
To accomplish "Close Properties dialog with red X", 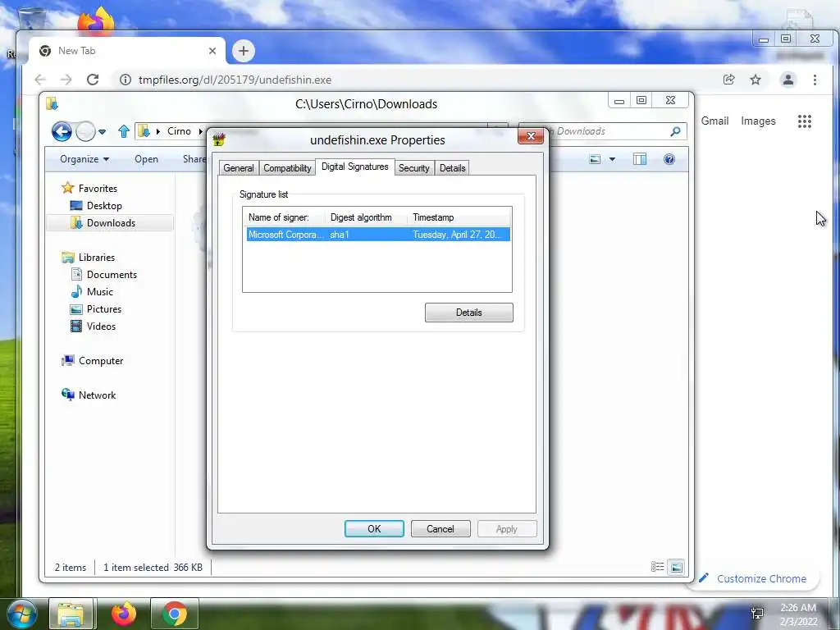I will coord(531,136).
